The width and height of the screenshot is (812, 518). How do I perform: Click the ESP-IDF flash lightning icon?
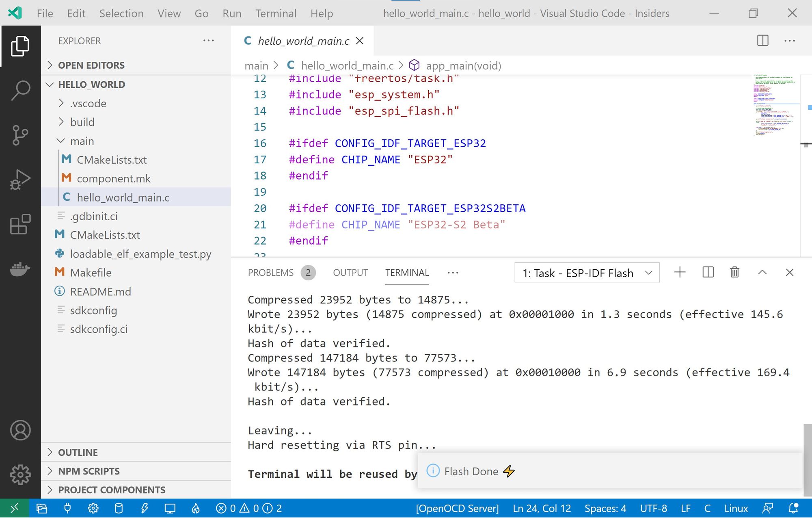pyautogui.click(x=144, y=508)
